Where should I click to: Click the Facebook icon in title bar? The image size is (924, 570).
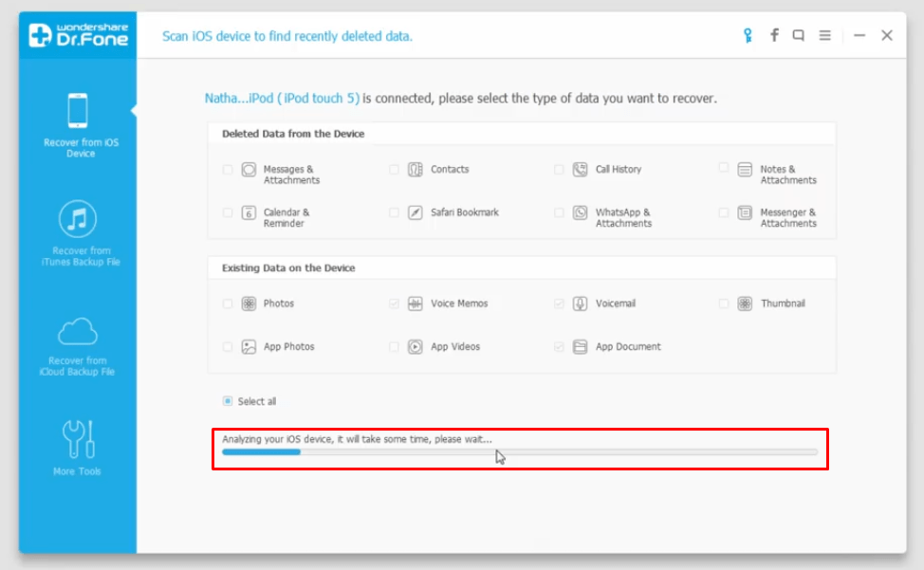pyautogui.click(x=774, y=35)
